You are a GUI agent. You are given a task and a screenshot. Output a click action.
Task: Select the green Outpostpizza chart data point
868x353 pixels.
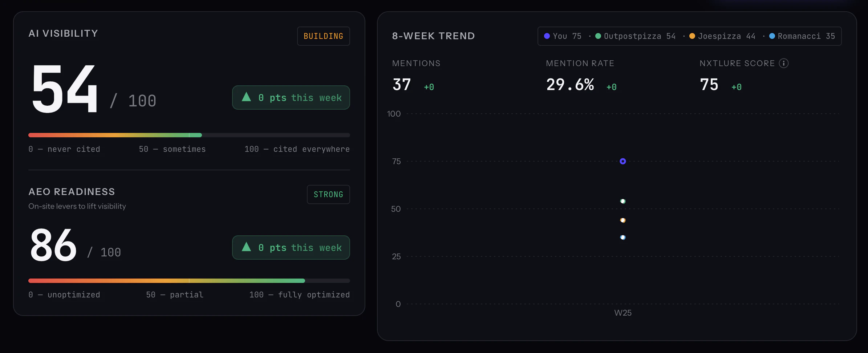click(x=623, y=201)
